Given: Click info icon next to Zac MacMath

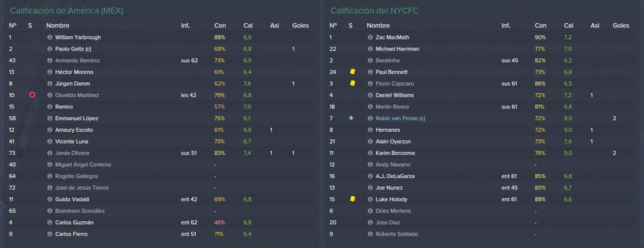Looking at the screenshot, I should click(370, 37).
